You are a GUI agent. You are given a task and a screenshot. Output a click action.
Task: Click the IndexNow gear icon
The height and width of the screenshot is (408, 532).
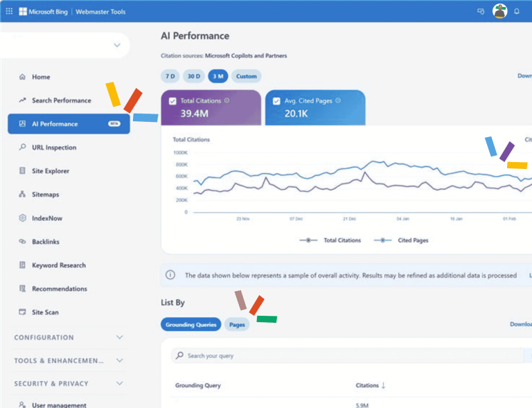click(22, 218)
